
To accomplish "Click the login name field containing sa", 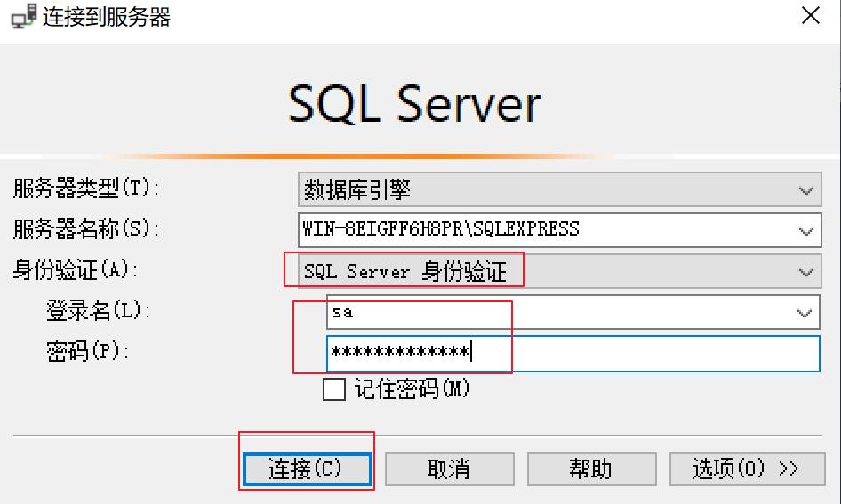I will pyautogui.click(x=573, y=312).
